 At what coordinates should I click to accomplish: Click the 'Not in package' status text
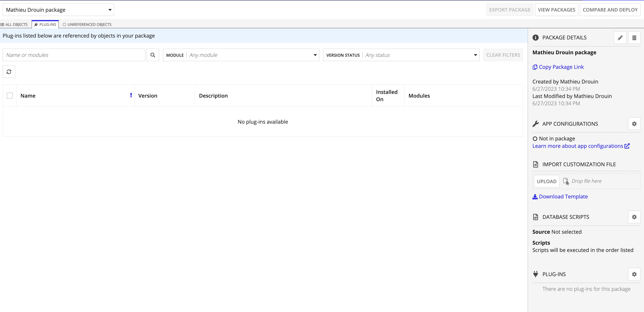click(x=557, y=139)
